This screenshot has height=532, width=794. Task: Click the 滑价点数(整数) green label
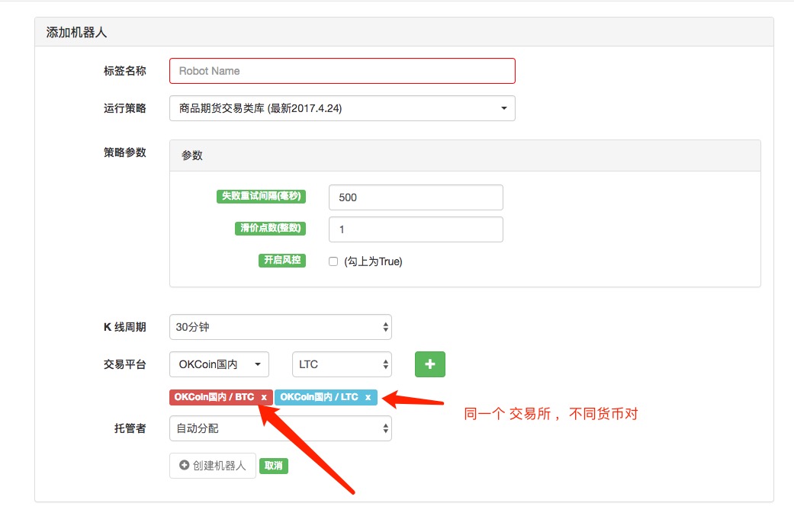coord(271,229)
